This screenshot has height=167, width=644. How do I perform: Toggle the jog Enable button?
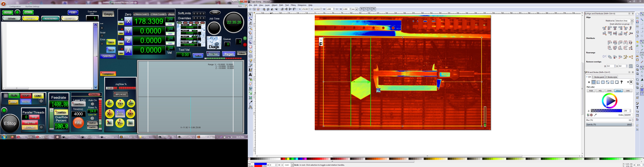click(120, 113)
